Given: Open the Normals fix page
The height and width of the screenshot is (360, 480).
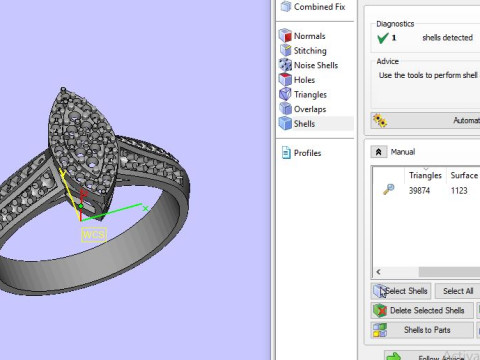Looking at the screenshot, I should coord(302,36).
